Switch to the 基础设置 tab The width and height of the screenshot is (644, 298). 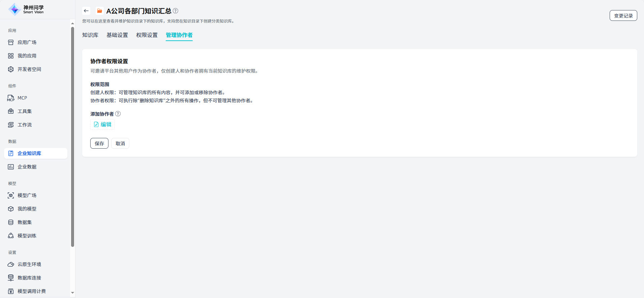pos(117,35)
